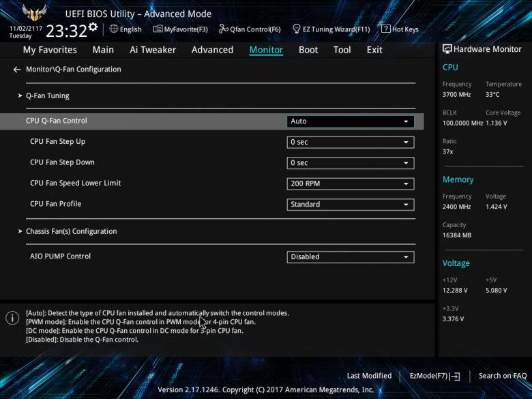Click Search on FAQ link
This screenshot has width=532, height=399.
[x=503, y=376]
